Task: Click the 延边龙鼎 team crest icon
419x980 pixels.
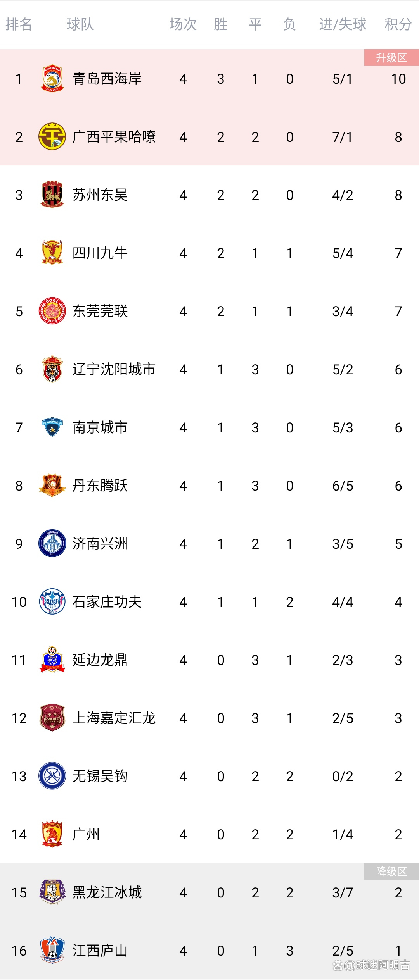Action: pyautogui.click(x=52, y=660)
